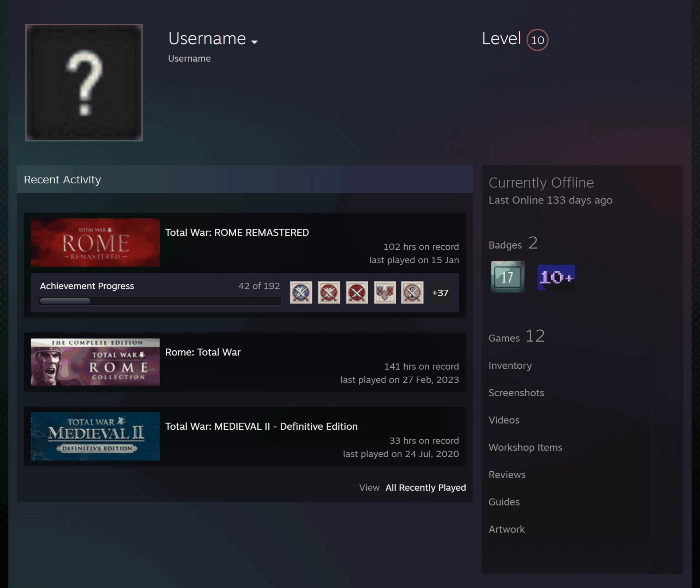Open the Total War: ROME REMASTERED title link
Screen dimensions: 700x588
click(x=237, y=233)
